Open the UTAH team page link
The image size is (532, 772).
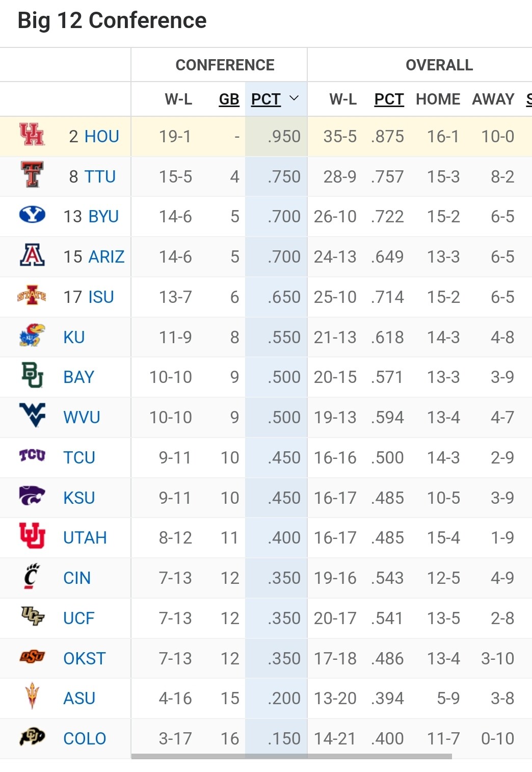point(85,537)
